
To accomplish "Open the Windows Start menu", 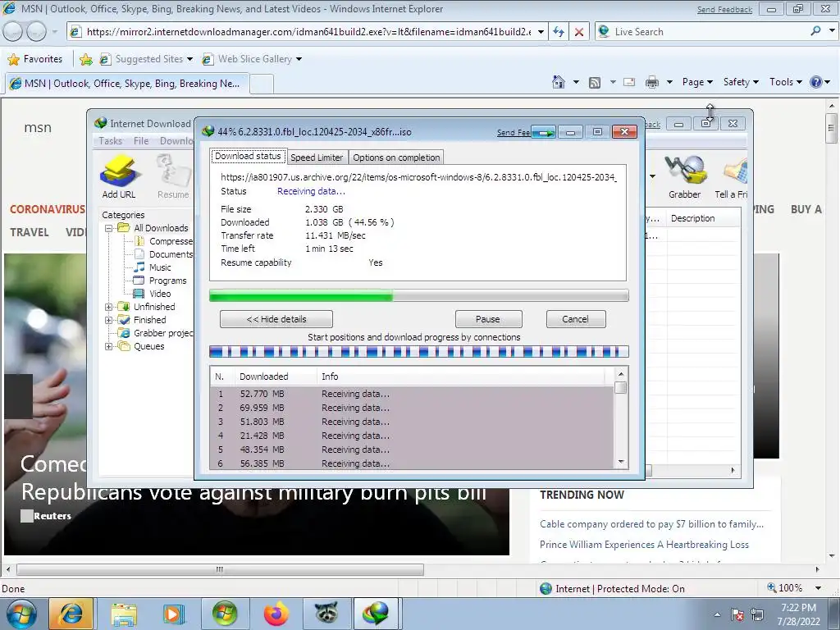I will click(21, 614).
